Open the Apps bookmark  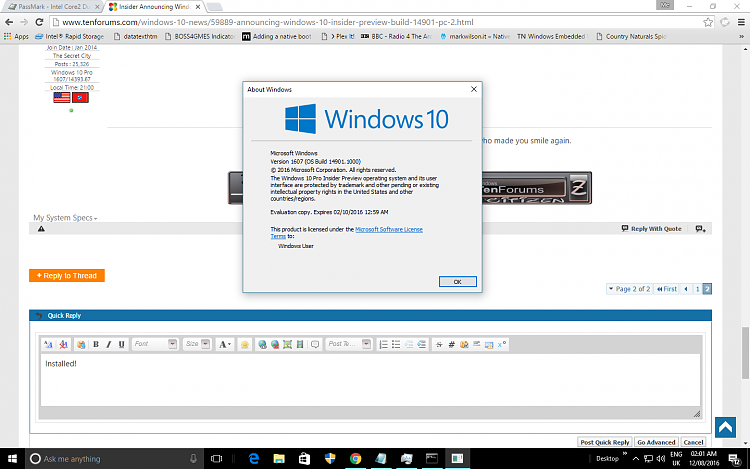[x=16, y=36]
